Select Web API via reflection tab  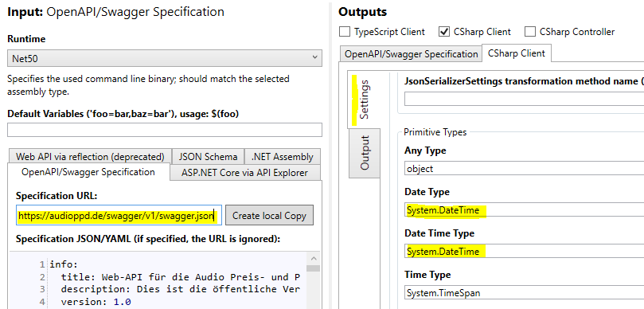tap(89, 157)
